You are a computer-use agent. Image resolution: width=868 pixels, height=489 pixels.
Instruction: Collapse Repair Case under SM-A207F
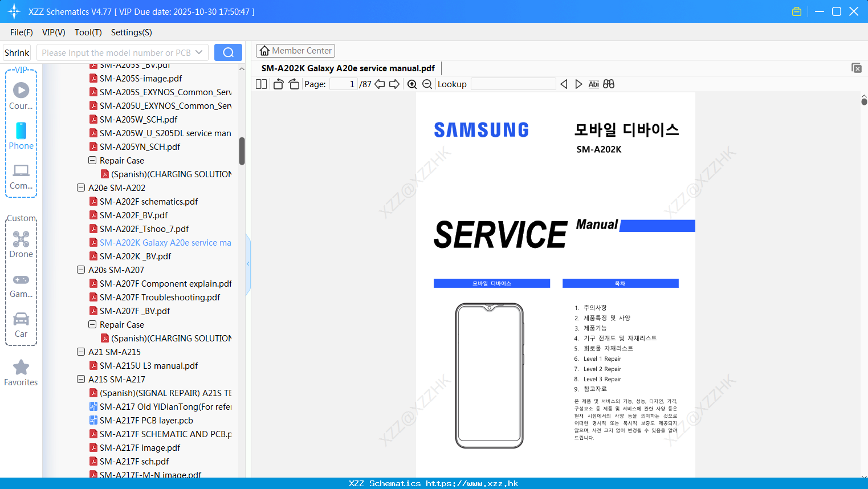click(x=92, y=324)
